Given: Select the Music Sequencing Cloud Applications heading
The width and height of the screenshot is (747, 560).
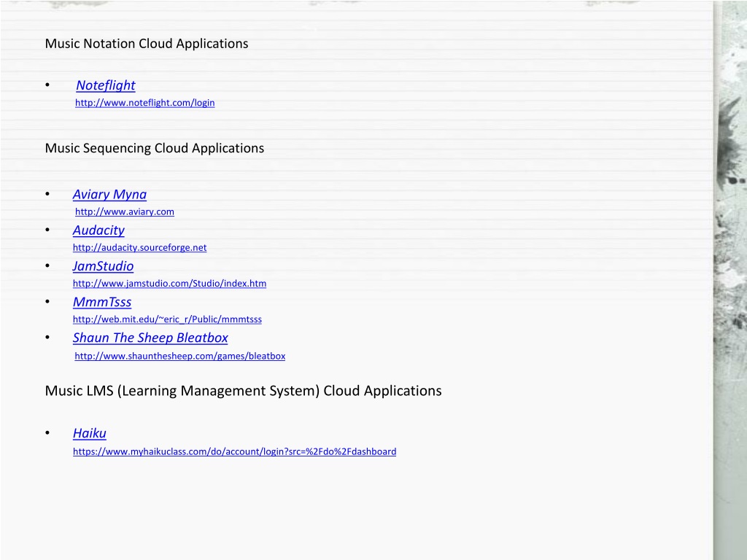Looking at the screenshot, I should point(155,149).
